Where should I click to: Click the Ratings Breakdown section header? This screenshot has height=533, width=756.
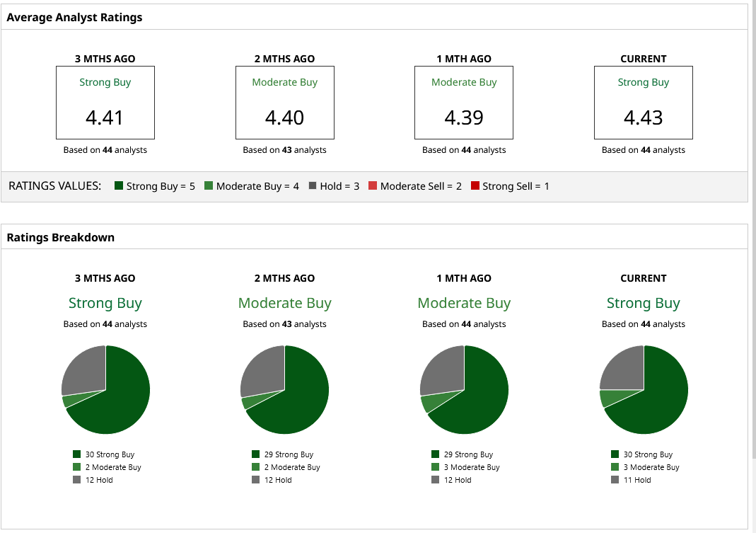(x=61, y=237)
